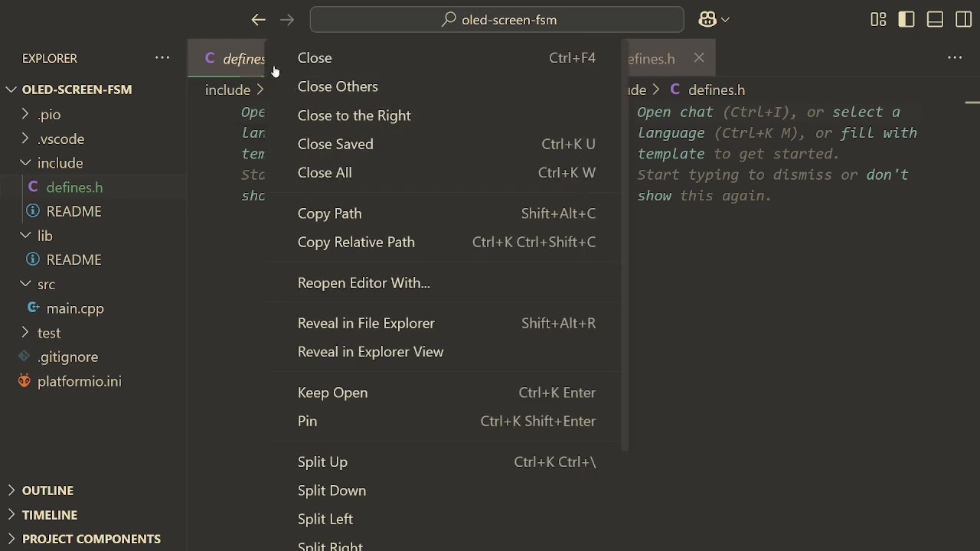The height and width of the screenshot is (551, 980).
Task: Open the Copilot chat icon
Action: [x=707, y=20]
